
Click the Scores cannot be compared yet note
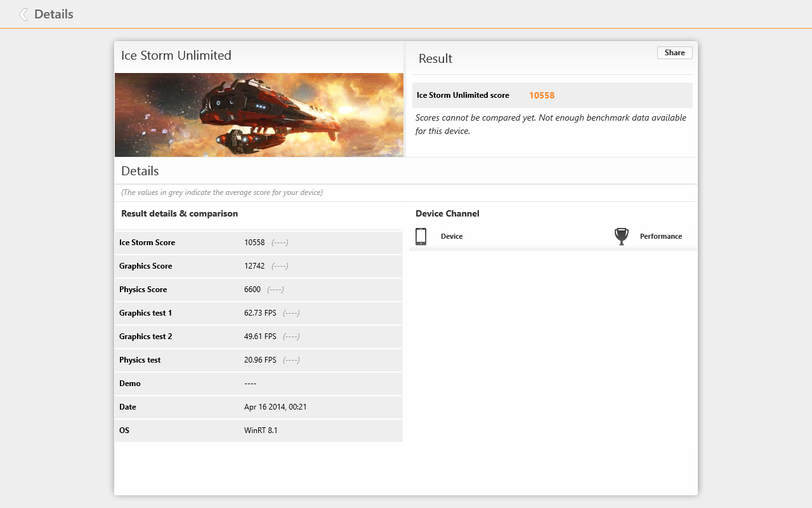click(551, 124)
